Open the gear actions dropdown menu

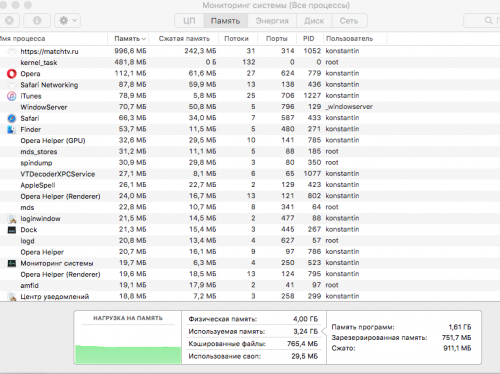[67, 21]
